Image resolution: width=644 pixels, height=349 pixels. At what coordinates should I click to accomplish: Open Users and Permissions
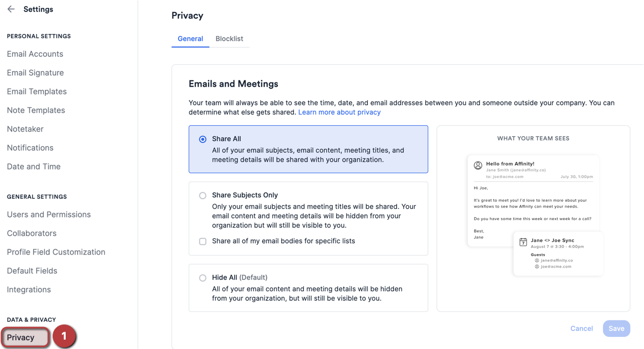48,214
